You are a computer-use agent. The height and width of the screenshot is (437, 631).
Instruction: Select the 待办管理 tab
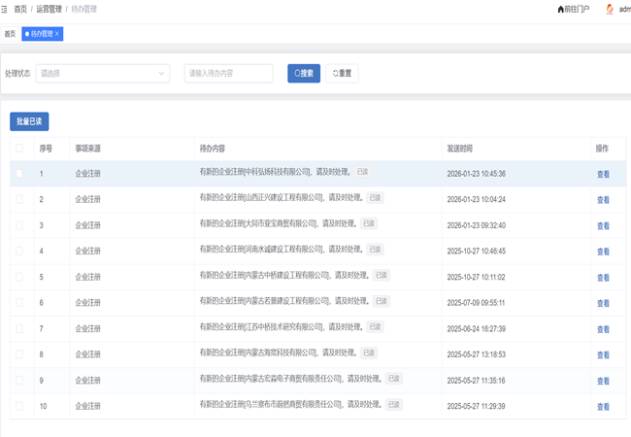[x=40, y=33]
